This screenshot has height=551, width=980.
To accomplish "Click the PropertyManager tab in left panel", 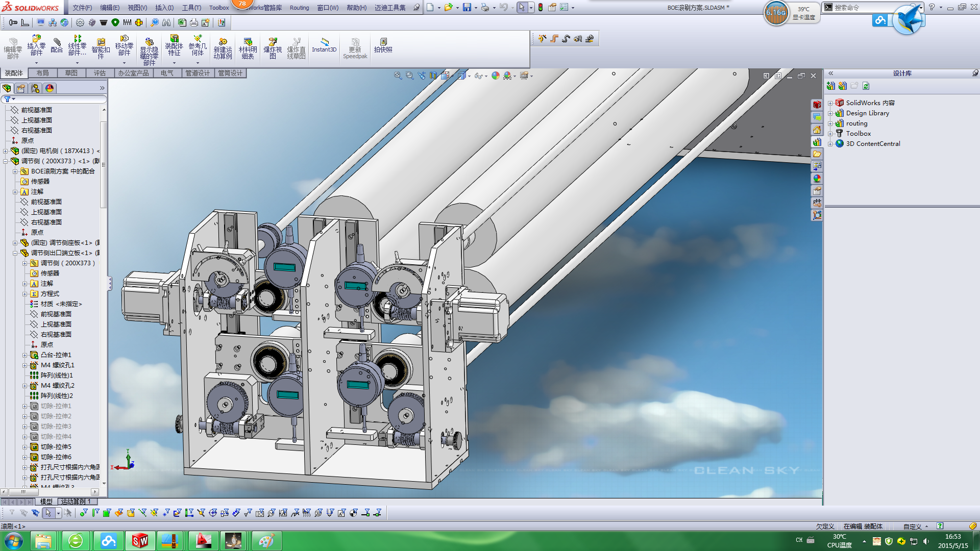I will pyautogui.click(x=21, y=88).
